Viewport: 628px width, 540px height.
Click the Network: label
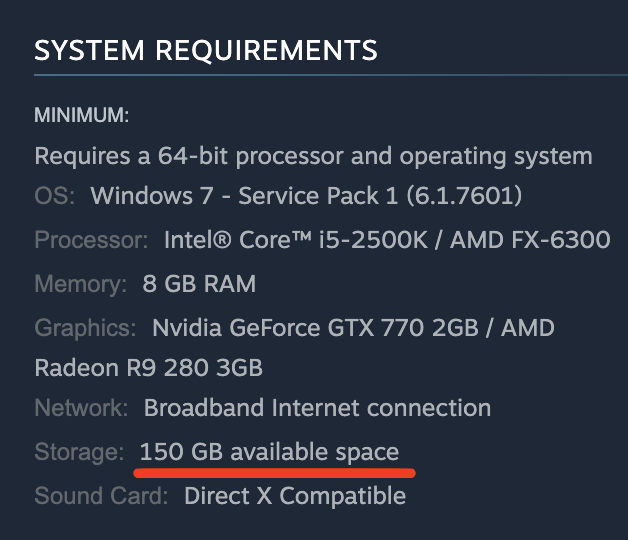[81, 408]
